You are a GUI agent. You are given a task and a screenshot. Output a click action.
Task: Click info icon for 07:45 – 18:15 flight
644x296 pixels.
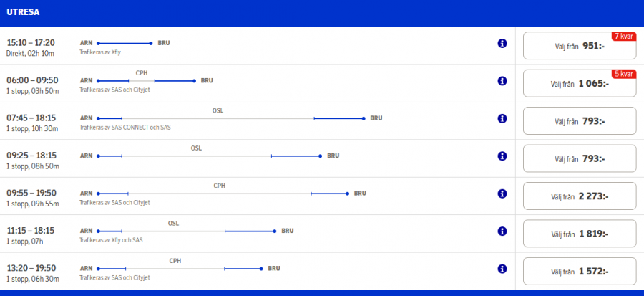pyautogui.click(x=502, y=118)
